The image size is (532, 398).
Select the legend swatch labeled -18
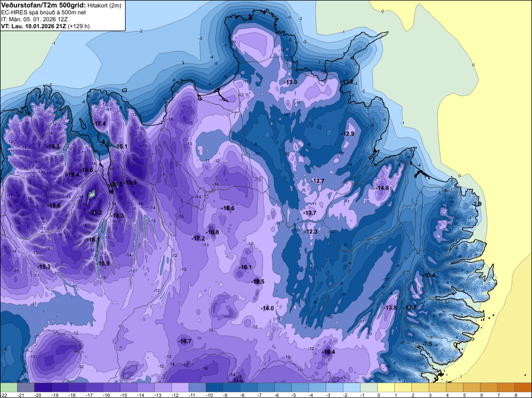(x=77, y=387)
